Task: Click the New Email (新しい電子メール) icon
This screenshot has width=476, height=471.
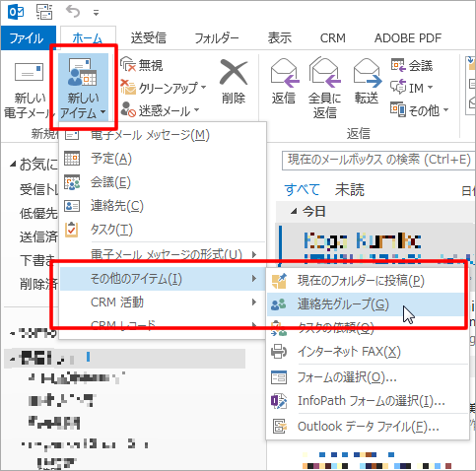Action: (29, 72)
